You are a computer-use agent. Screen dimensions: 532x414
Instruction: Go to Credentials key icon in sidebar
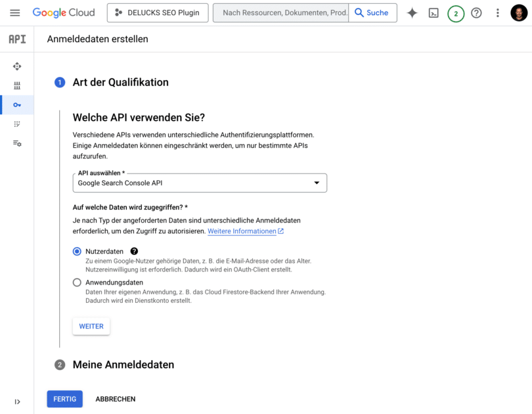click(x=17, y=105)
